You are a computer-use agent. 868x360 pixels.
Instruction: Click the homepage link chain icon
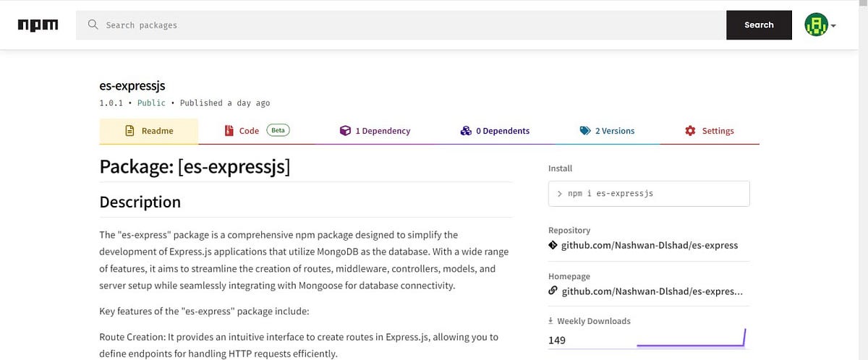click(x=553, y=291)
